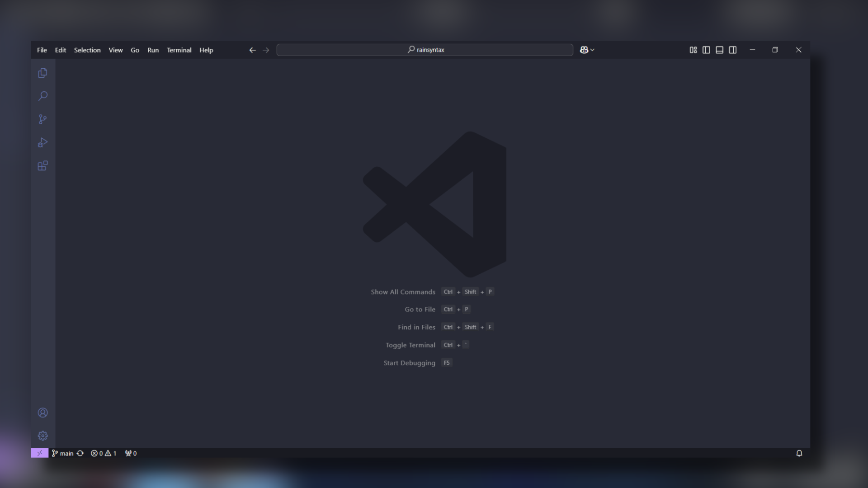Open the main branch picker in status bar
This screenshot has width=868, height=488.
(x=62, y=453)
